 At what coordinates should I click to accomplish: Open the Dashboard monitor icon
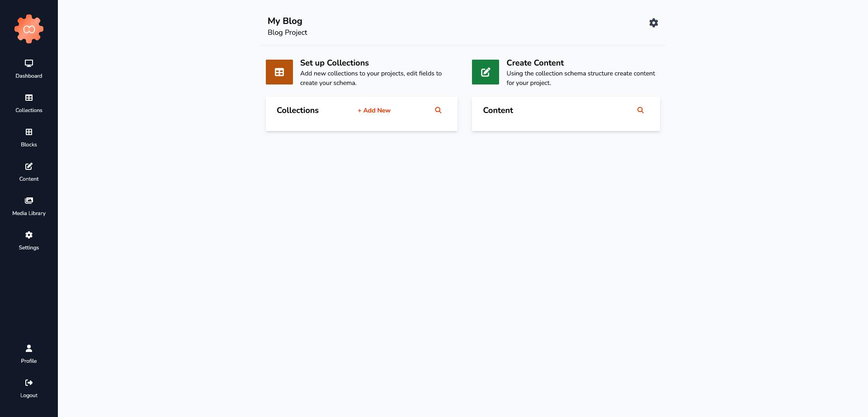[x=29, y=63]
